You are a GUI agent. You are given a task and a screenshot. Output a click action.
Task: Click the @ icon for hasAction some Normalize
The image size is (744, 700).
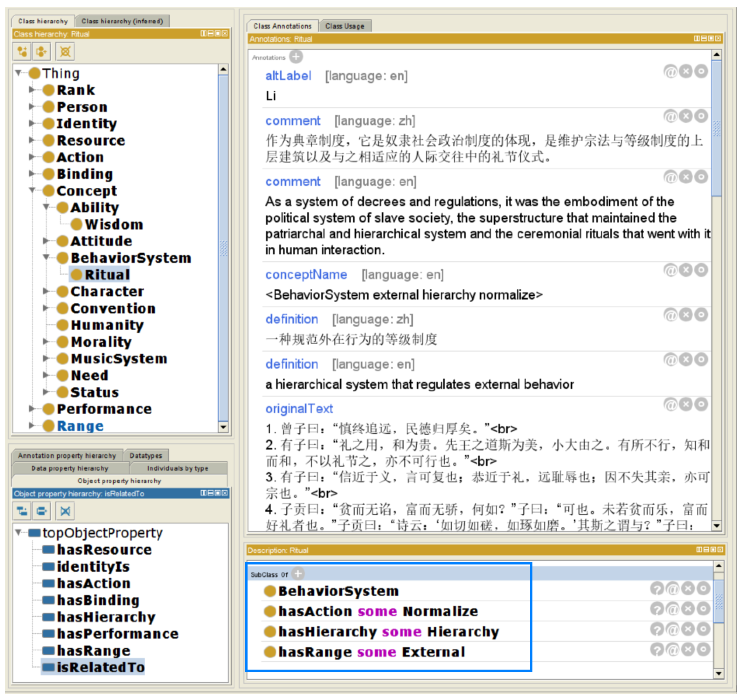tap(672, 609)
